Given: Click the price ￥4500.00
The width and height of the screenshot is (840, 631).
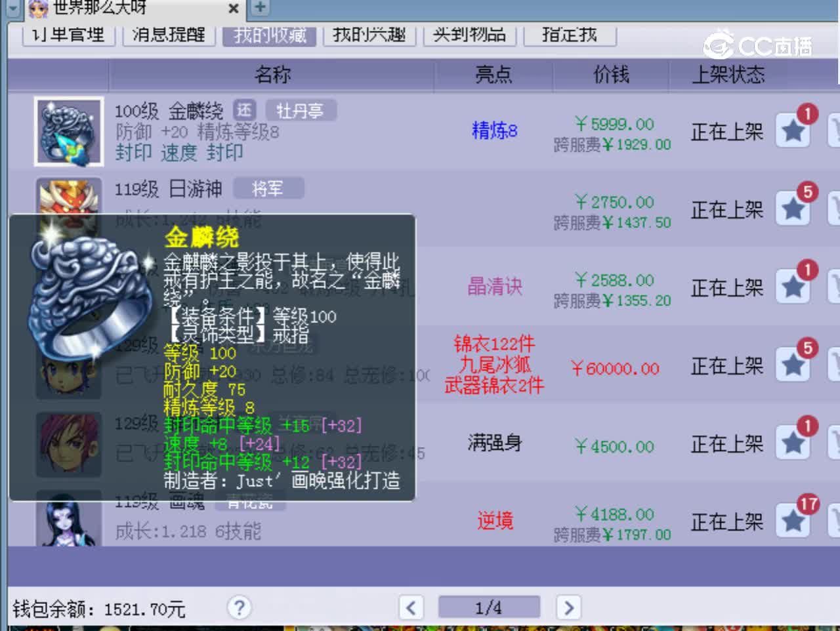Looking at the screenshot, I should [x=614, y=447].
